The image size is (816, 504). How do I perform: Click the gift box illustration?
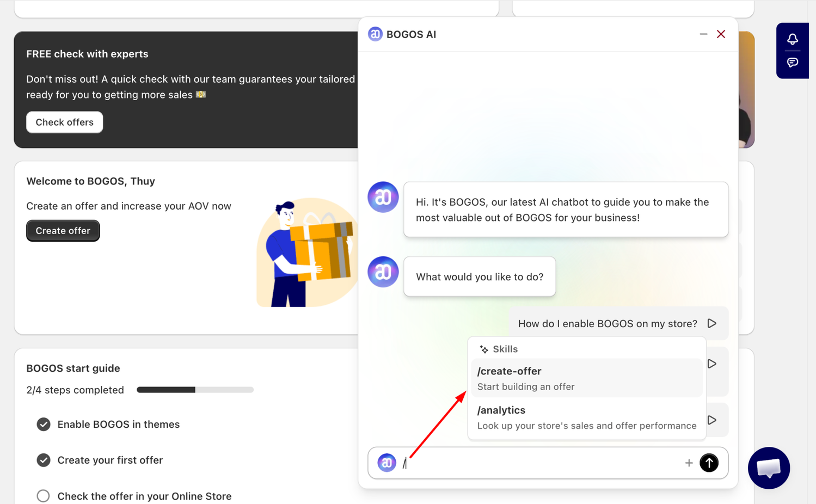[308, 253]
